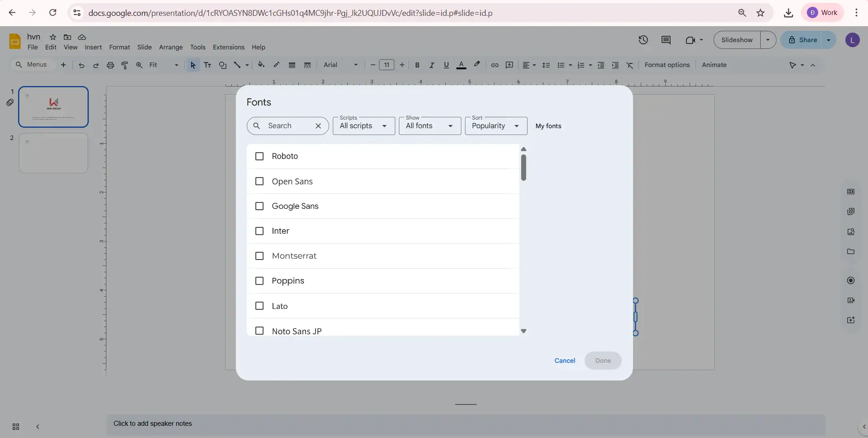Click the grid view icon
The image size is (868, 438).
coord(16,427)
